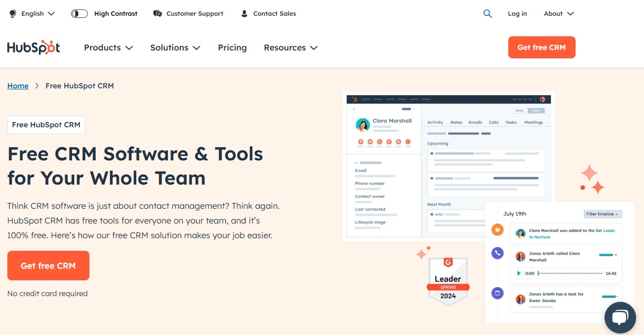Click 'No credit card required' text
Viewport: 644px width, 335px height.
pyautogui.click(x=47, y=293)
